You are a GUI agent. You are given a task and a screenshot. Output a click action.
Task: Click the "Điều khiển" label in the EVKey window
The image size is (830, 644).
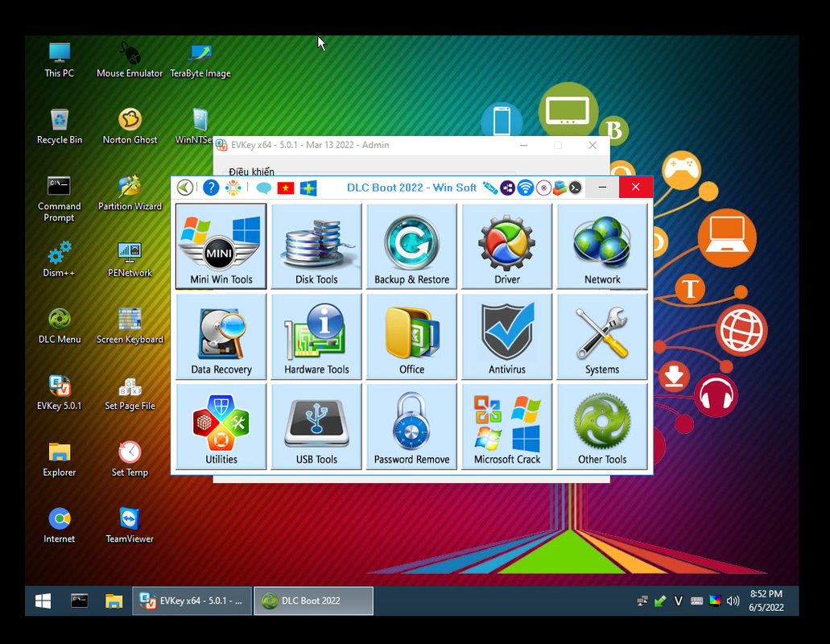[x=251, y=171]
